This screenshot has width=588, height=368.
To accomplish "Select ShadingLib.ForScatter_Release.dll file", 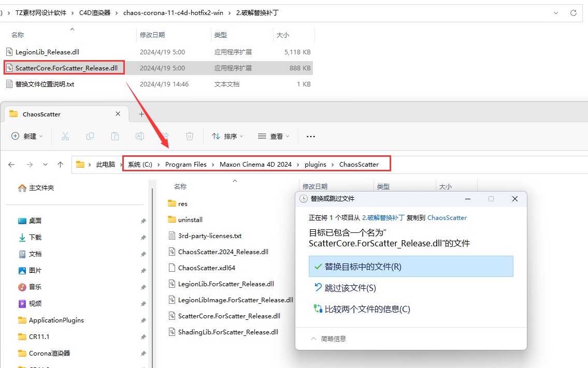I will [223, 332].
